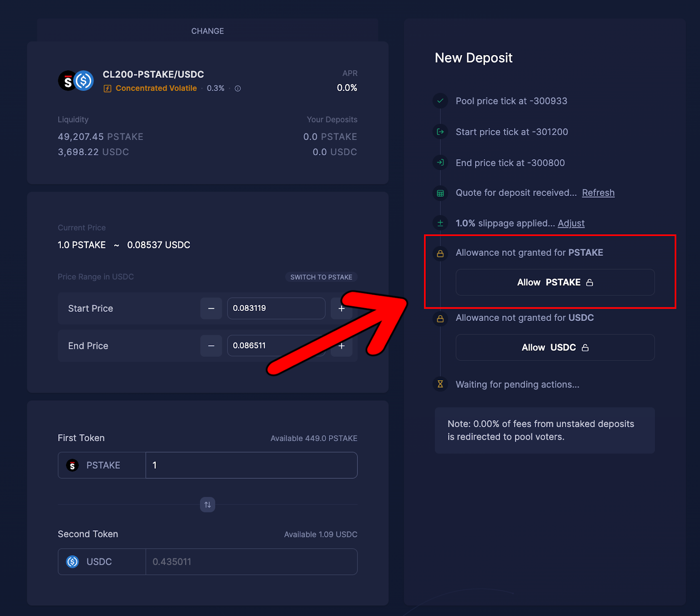
Task: Click the End price tick at -300800 text
Action: [510, 163]
